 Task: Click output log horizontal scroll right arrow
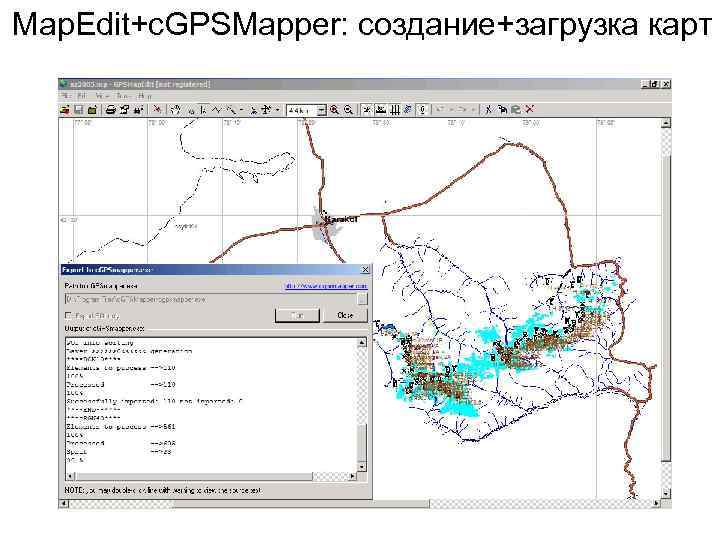(x=352, y=476)
